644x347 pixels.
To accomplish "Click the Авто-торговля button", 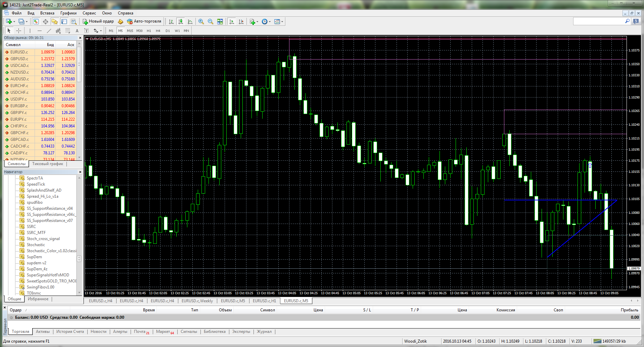I will [x=144, y=21].
